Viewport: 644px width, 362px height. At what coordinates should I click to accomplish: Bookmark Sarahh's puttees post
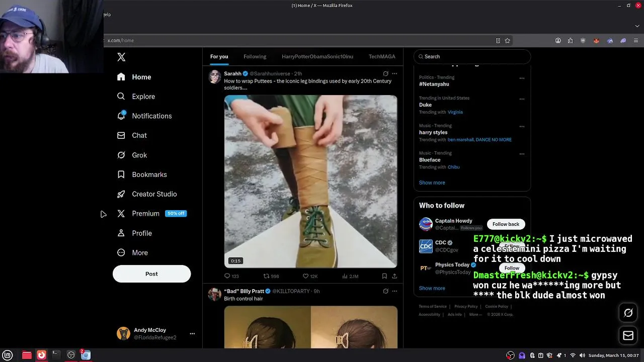[x=384, y=276]
